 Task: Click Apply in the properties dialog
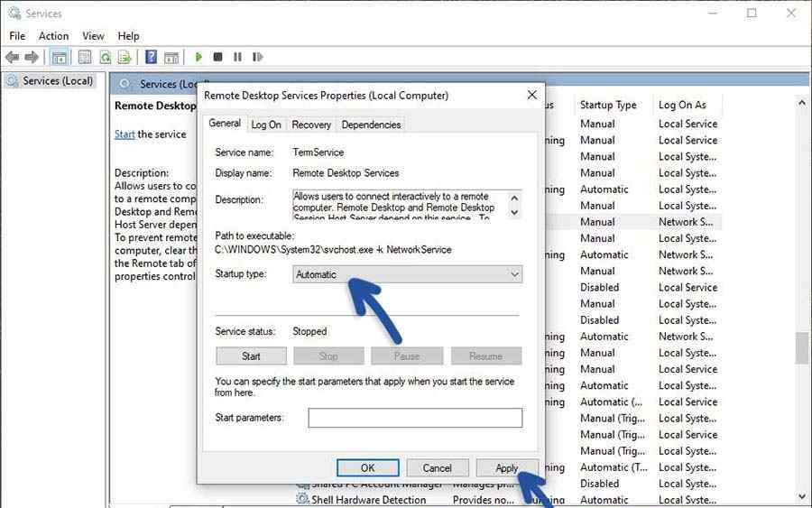pos(506,468)
